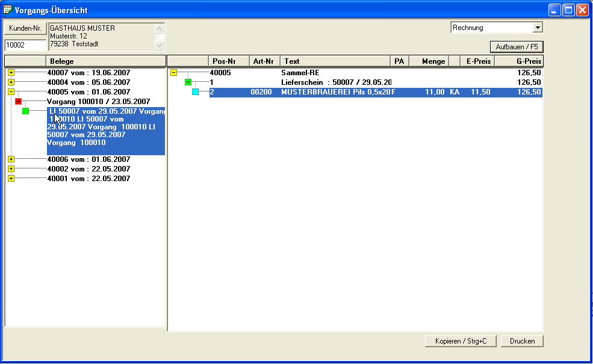Click the Aufbauen / F5 button
The height and width of the screenshot is (364, 593).
[x=517, y=47]
